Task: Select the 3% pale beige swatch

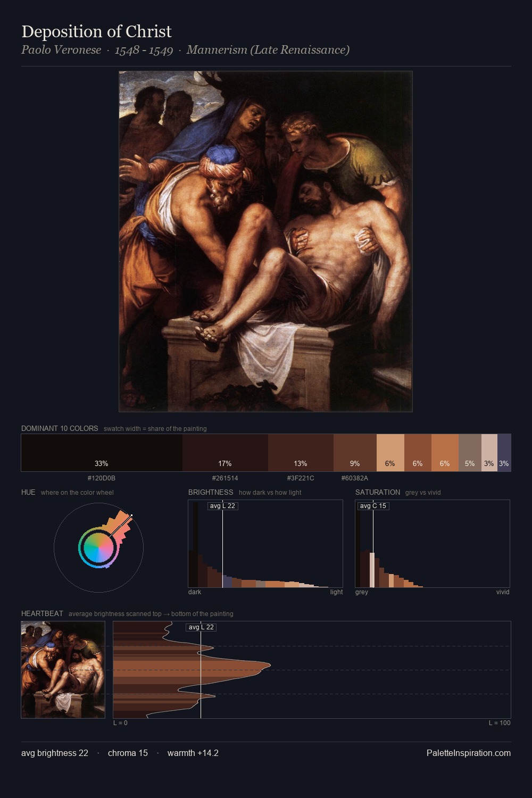Action: (489, 453)
